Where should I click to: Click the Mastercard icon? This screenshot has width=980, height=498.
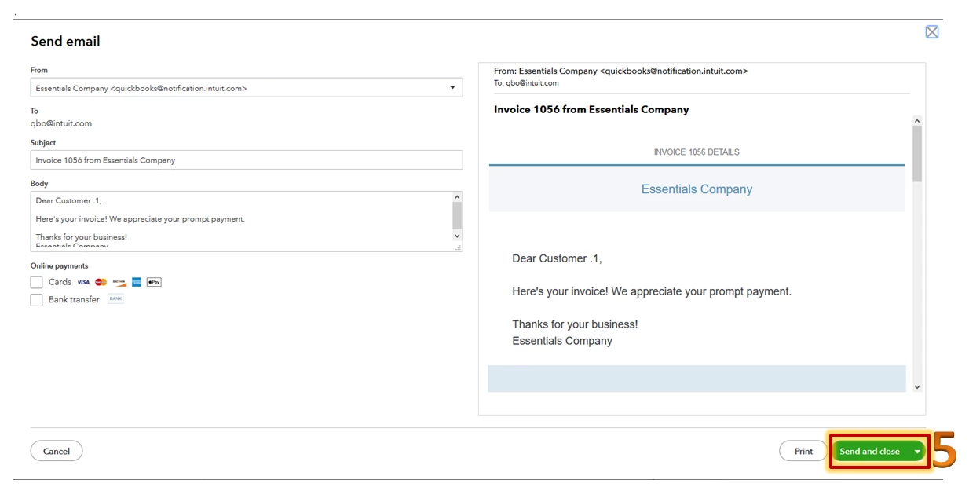point(101,282)
